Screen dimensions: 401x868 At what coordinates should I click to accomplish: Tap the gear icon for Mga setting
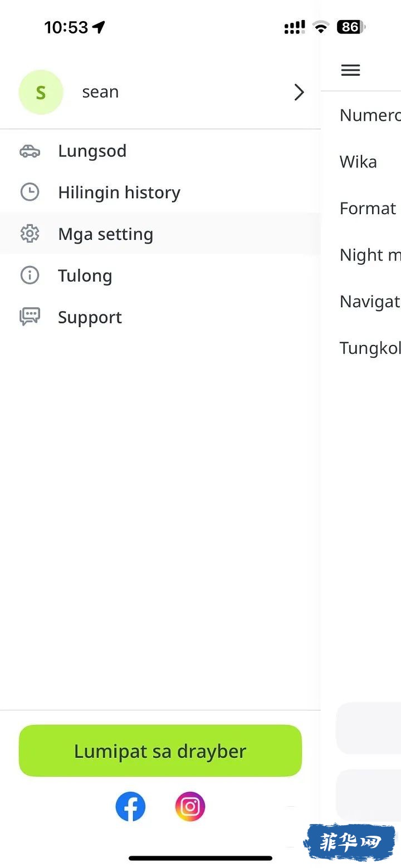(x=30, y=234)
